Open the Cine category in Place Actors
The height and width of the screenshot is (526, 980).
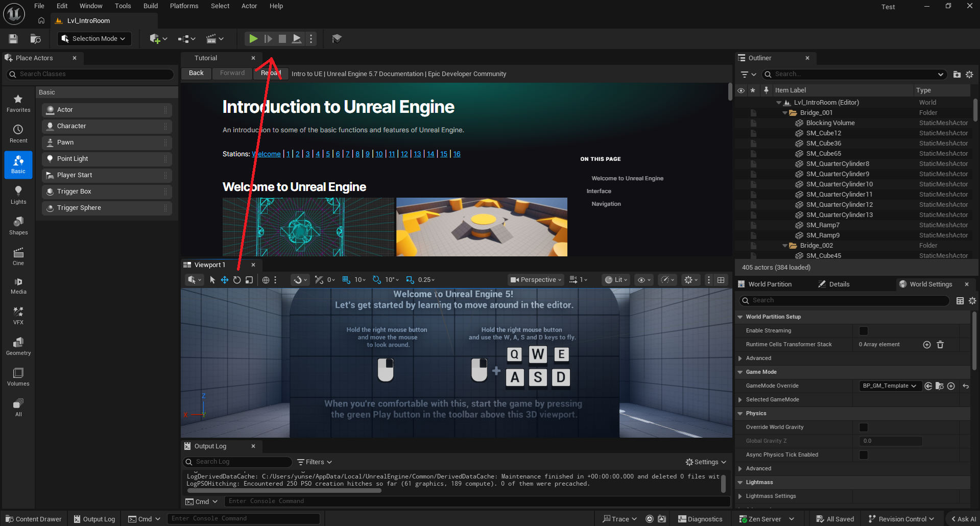18,257
